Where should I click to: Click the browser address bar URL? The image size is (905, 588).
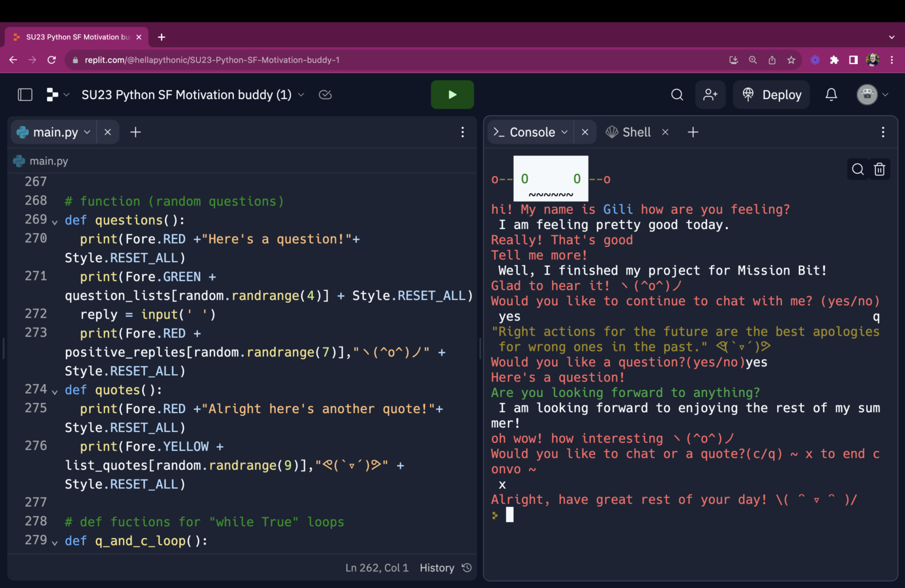pyautogui.click(x=212, y=60)
